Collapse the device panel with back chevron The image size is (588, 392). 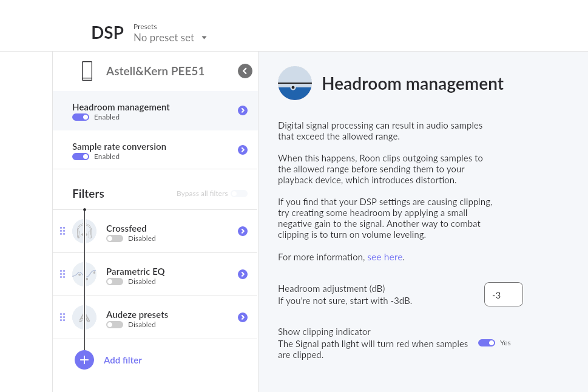click(x=245, y=71)
